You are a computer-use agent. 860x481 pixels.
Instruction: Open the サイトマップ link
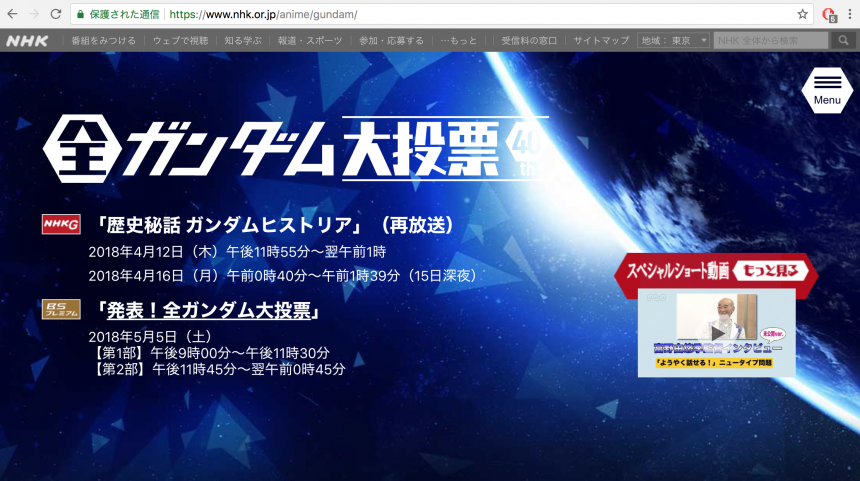(602, 41)
